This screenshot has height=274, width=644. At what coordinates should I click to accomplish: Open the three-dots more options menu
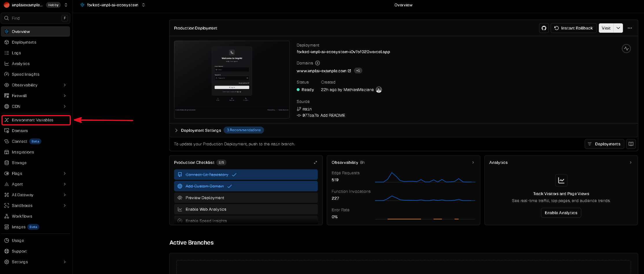click(x=630, y=28)
